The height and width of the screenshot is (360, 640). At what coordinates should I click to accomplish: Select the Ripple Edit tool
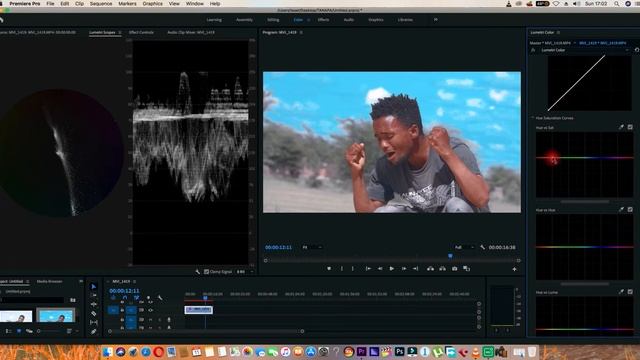[93, 304]
